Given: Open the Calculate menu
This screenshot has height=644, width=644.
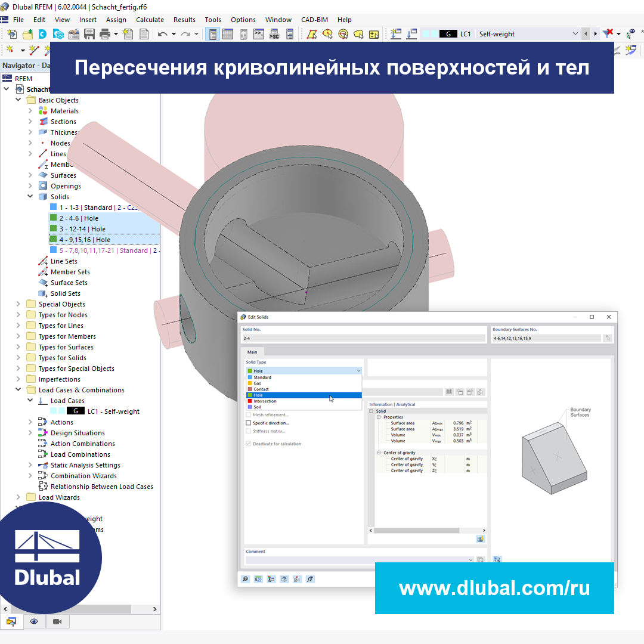Looking at the screenshot, I should (x=150, y=19).
